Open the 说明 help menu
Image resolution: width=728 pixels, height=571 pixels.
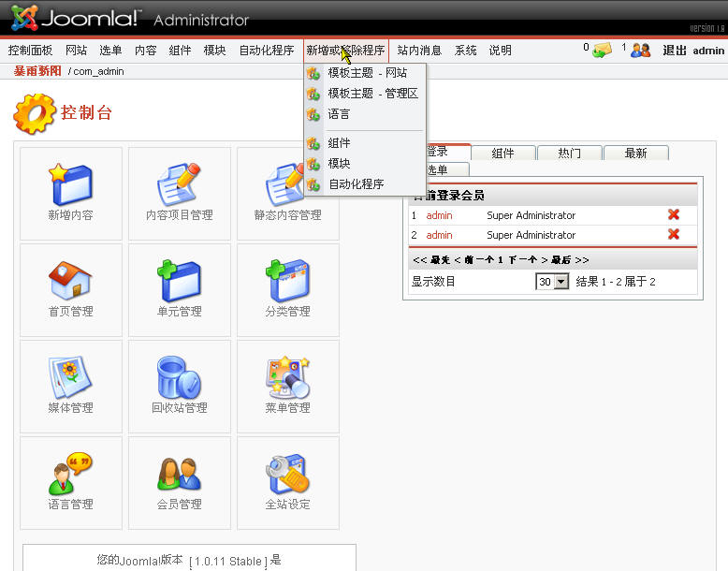point(500,51)
